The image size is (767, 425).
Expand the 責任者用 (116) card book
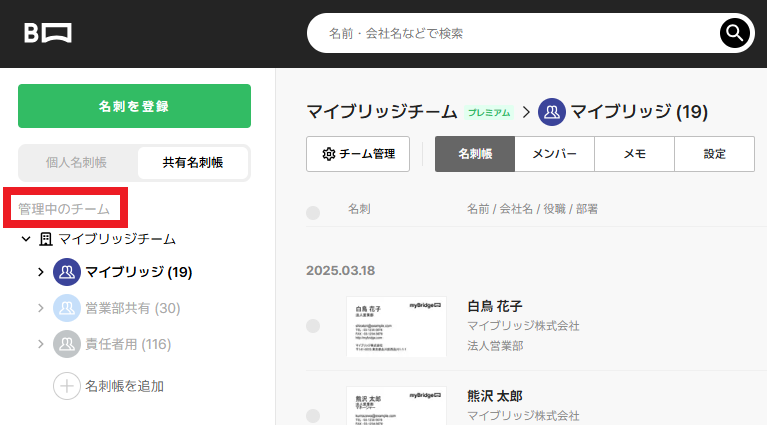[x=41, y=344]
